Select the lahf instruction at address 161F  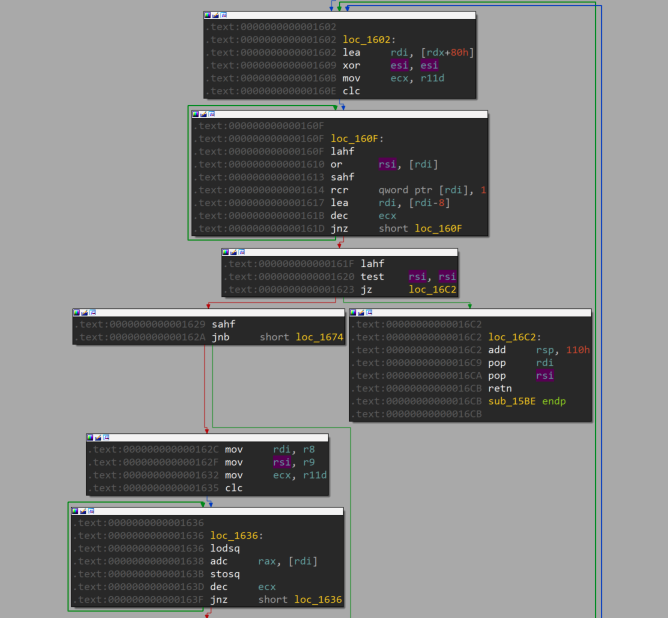372,264
